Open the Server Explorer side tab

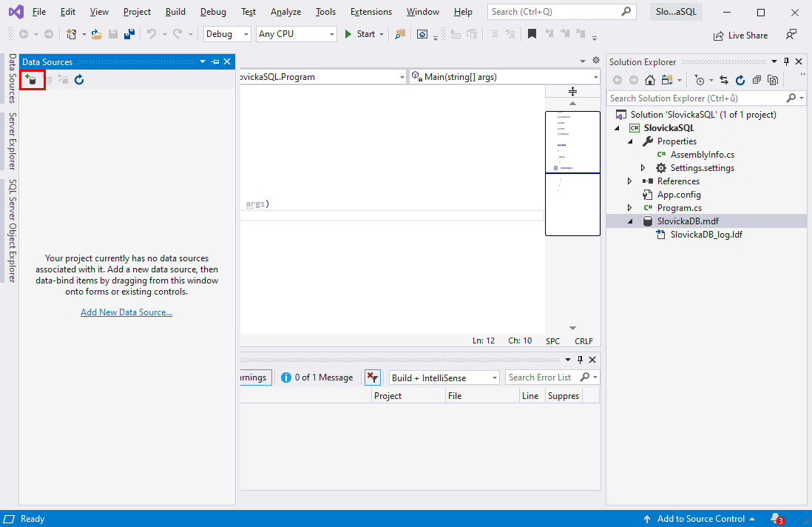(12, 141)
